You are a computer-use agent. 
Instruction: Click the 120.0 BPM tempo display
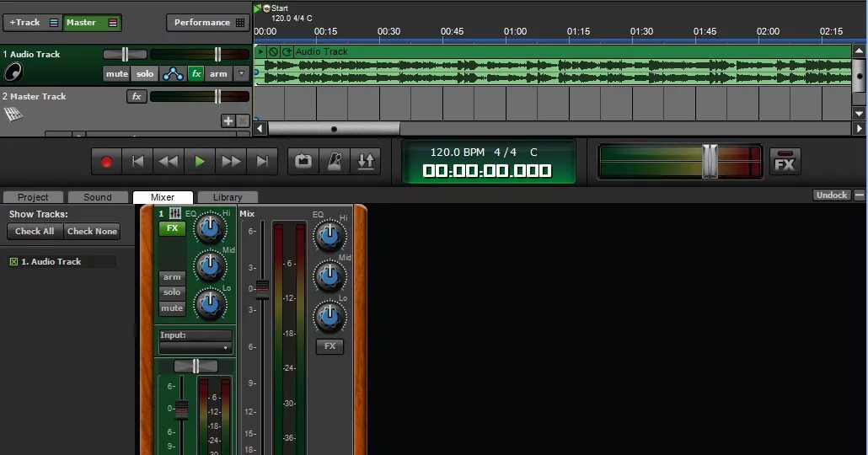click(458, 153)
